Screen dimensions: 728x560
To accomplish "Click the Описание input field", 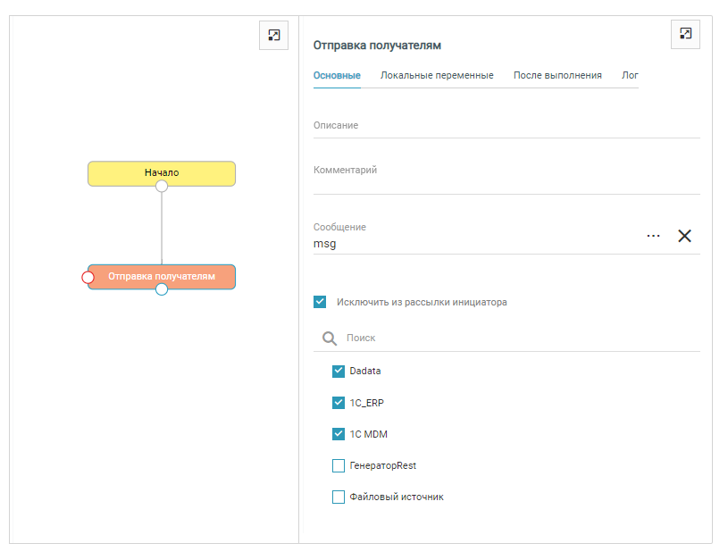I will point(506,126).
